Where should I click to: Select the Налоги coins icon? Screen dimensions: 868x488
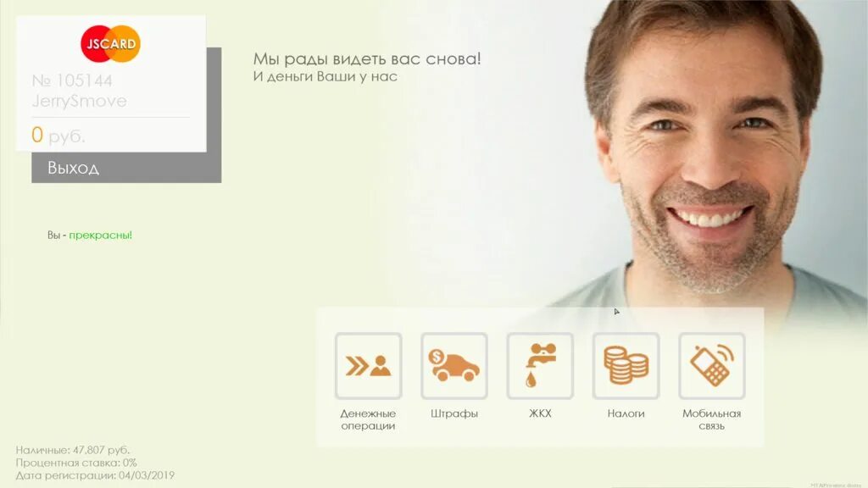click(626, 366)
